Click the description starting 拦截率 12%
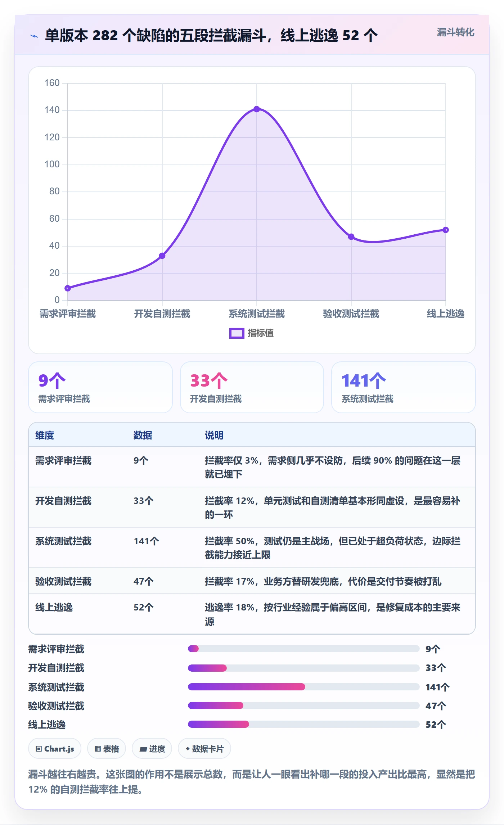 click(x=333, y=508)
